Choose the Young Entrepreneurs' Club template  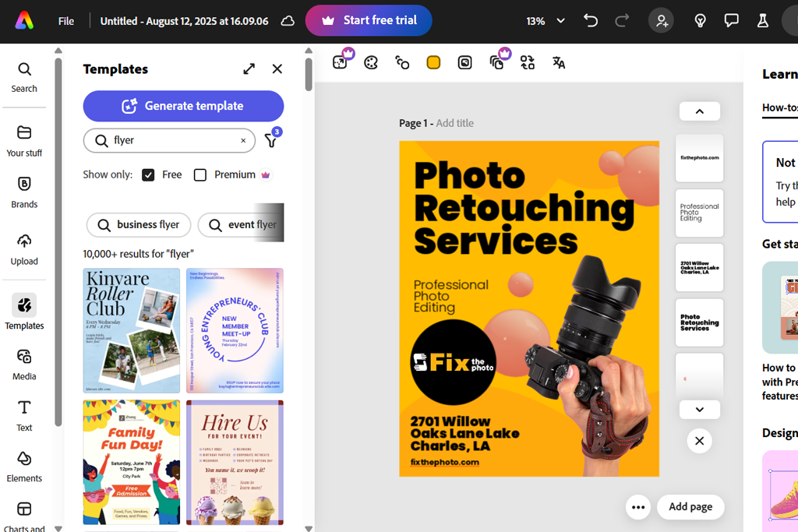pyautogui.click(x=235, y=330)
